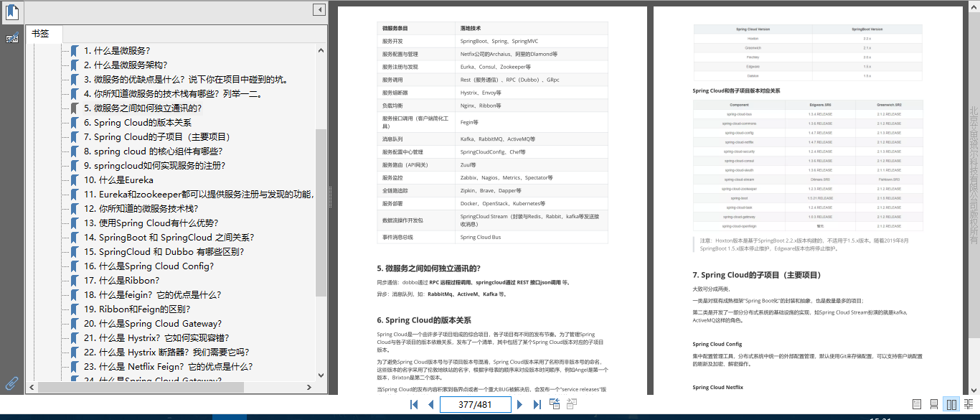
Task: Go to the next page
Action: [519, 405]
